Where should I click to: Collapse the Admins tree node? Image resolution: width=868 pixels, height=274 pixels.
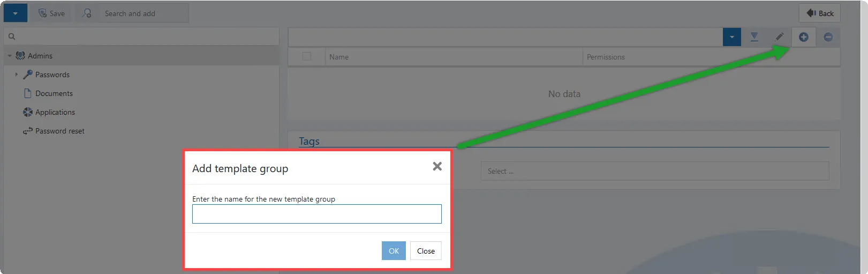coord(10,56)
